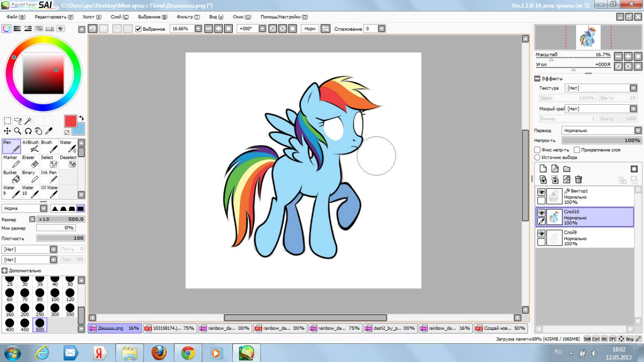Select the 500 brush size preset

coord(40,325)
